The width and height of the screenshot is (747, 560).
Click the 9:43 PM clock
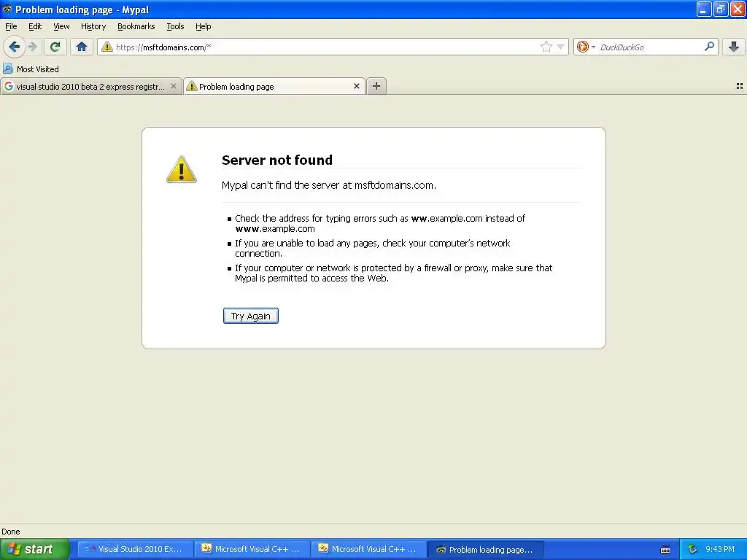(720, 549)
